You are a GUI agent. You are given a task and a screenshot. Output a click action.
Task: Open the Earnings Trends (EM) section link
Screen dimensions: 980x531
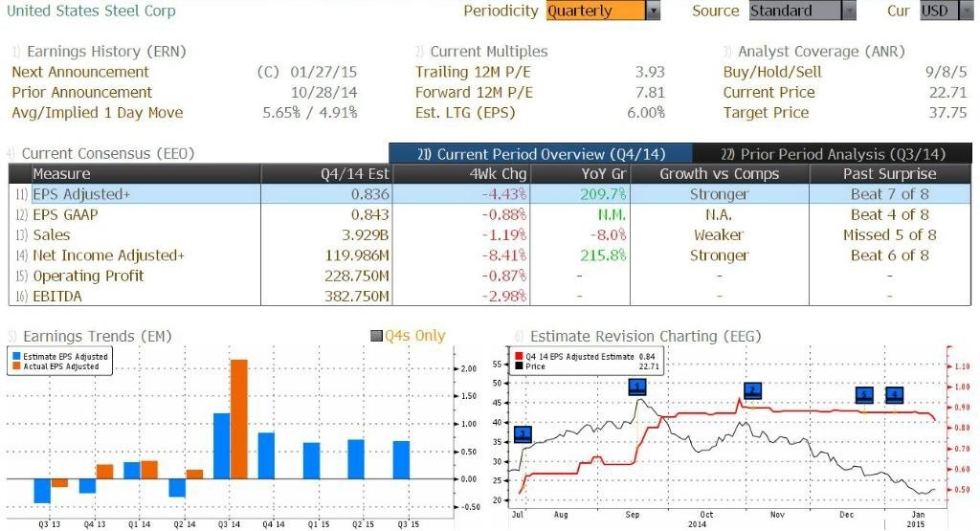pos(97,336)
